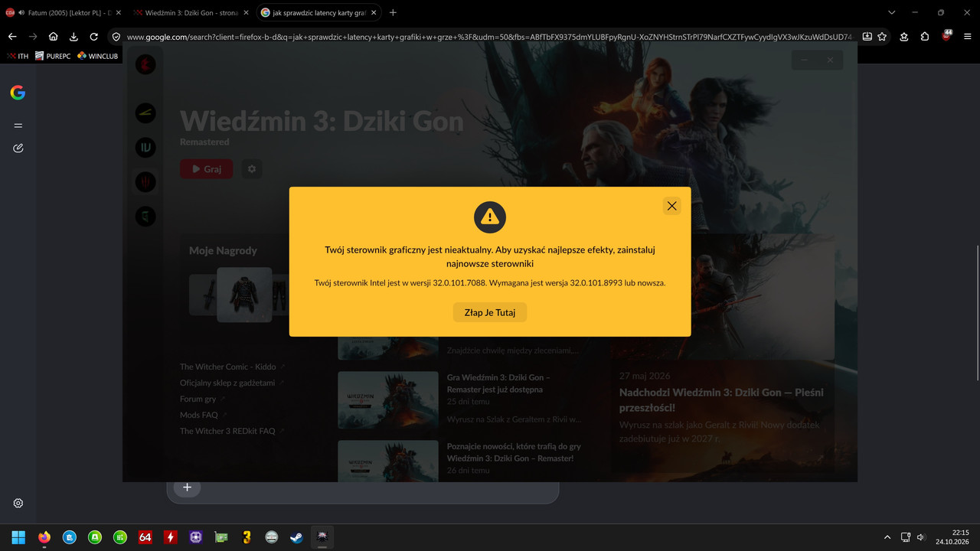
Task: Go back using the browser back arrow
Action: 12,36
